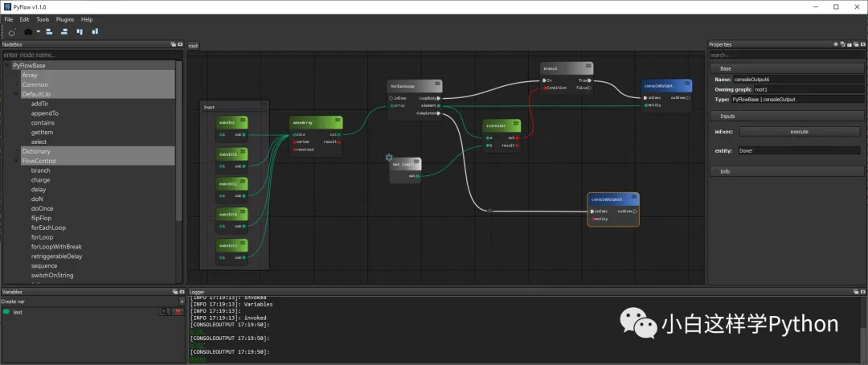Click the menu icon on makeArray node
This screenshot has height=365, width=868.
[338, 121]
